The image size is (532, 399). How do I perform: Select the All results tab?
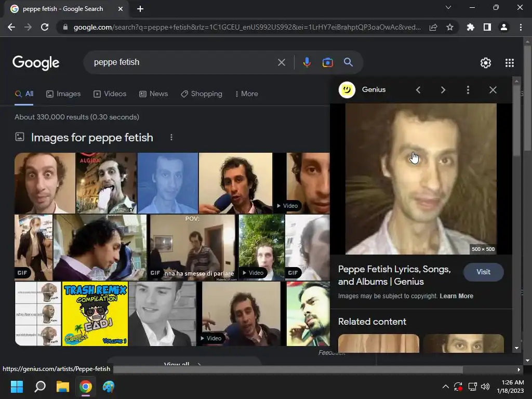24,94
